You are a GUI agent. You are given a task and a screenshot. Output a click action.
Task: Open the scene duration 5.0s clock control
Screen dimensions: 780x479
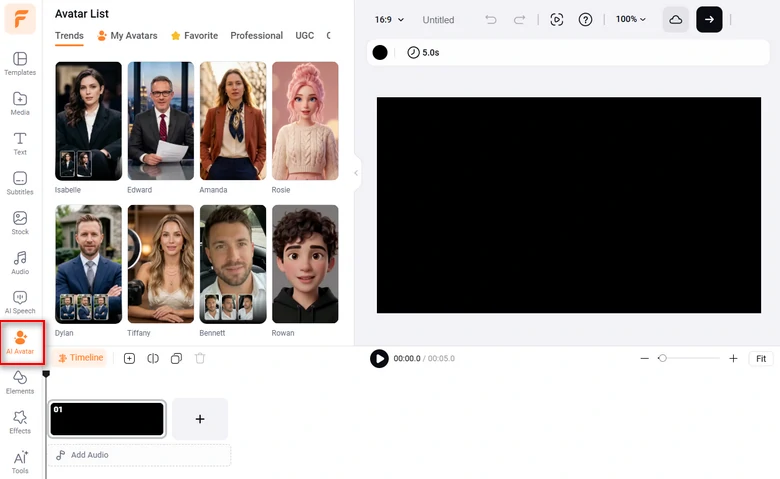[423, 52]
